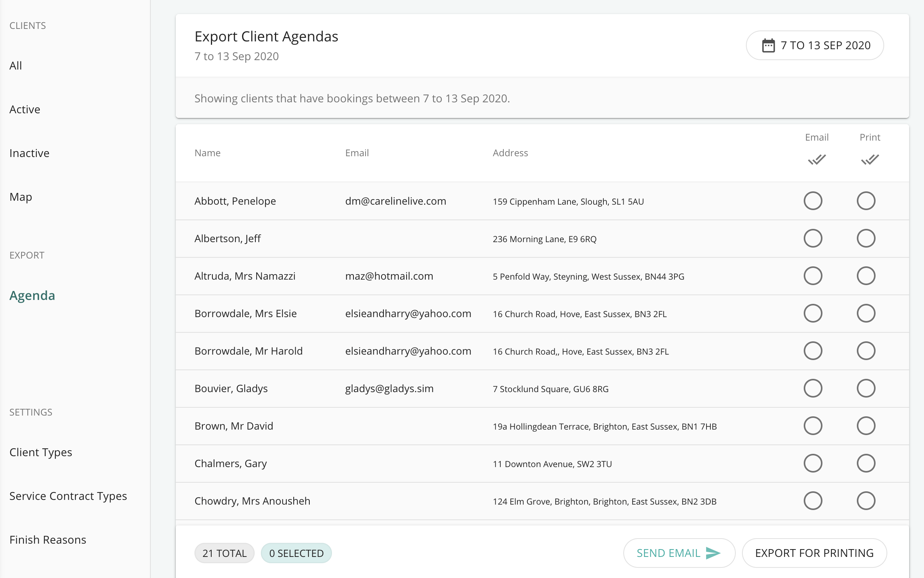
Task: Select all clients for Email using double-check icon
Action: [x=817, y=160]
